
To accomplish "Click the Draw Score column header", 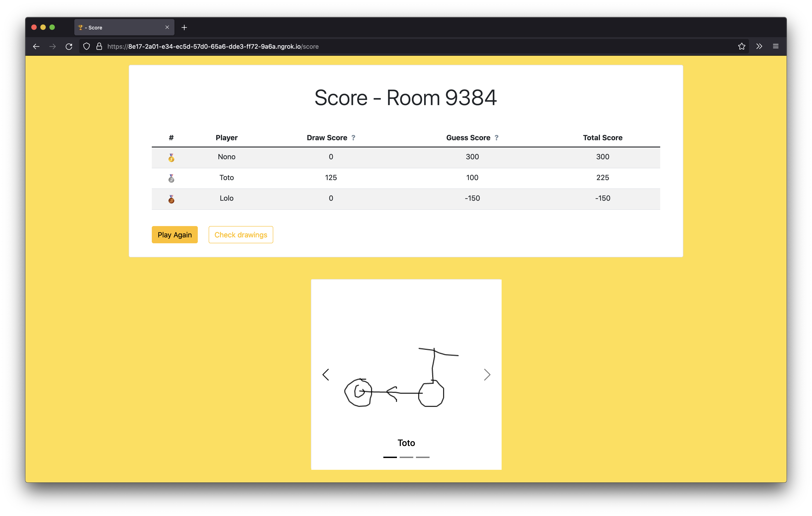I will point(327,137).
